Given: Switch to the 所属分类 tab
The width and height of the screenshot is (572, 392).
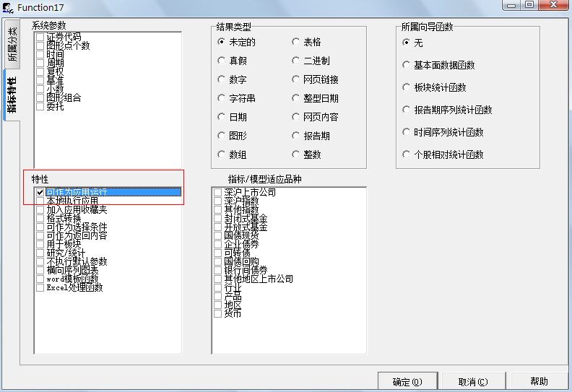Looking at the screenshot, I should click(12, 45).
